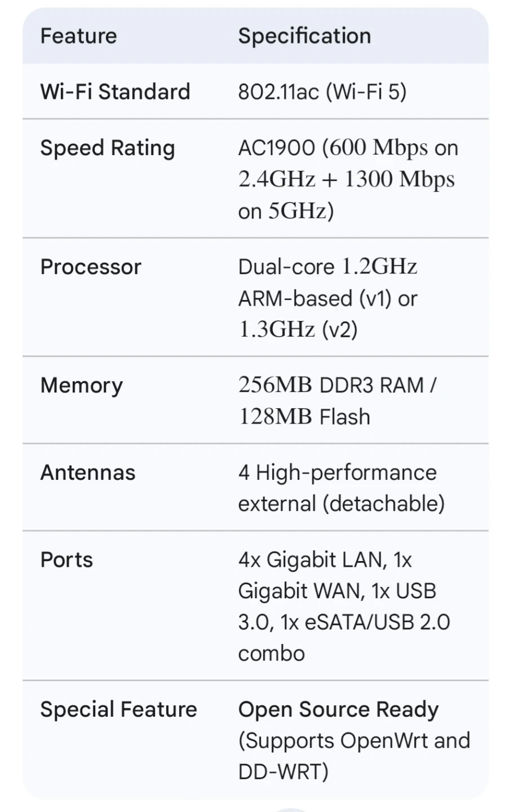Click the 4 High-performance external antennas text
The height and width of the screenshot is (812, 510).
tap(342, 488)
